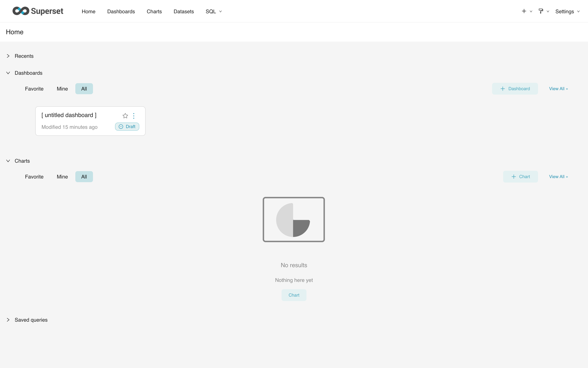
Task: Open the [ untitled dashboard ] card title
Action: click(69, 115)
